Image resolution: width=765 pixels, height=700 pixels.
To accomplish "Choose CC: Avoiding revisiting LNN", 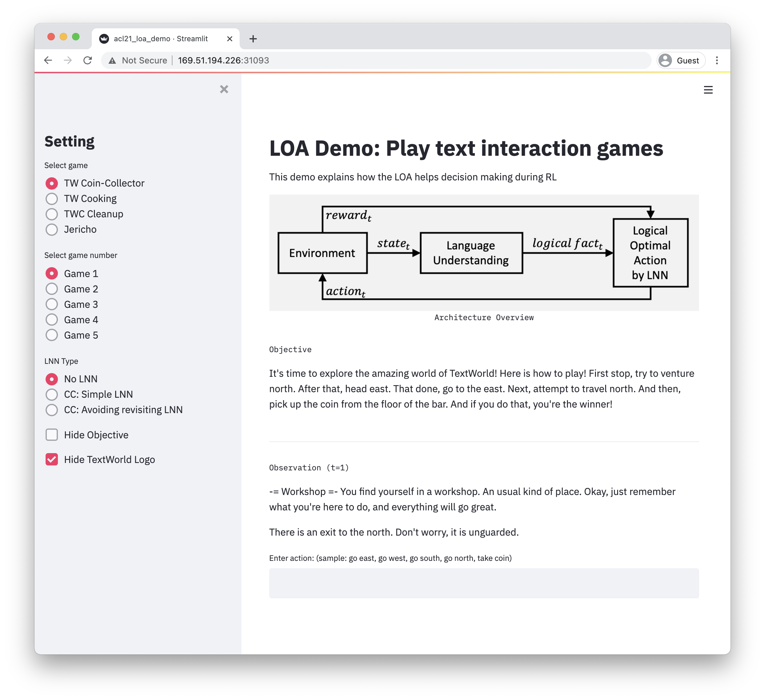I will [52, 410].
